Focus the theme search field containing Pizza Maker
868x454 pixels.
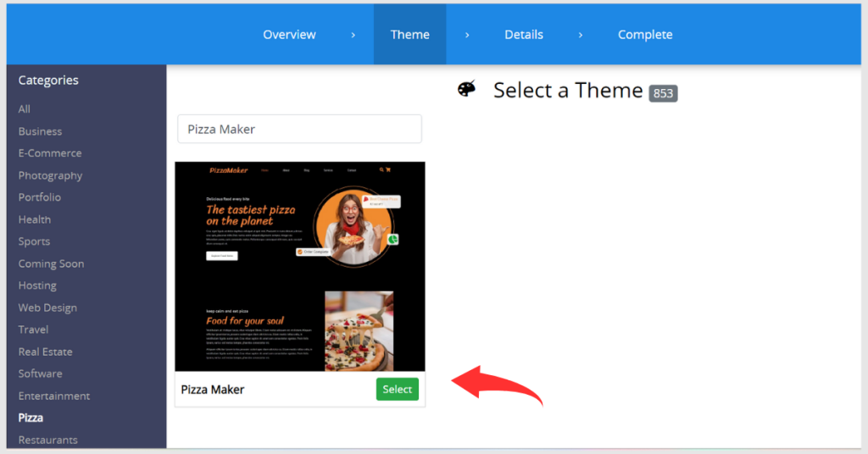pyautogui.click(x=299, y=129)
